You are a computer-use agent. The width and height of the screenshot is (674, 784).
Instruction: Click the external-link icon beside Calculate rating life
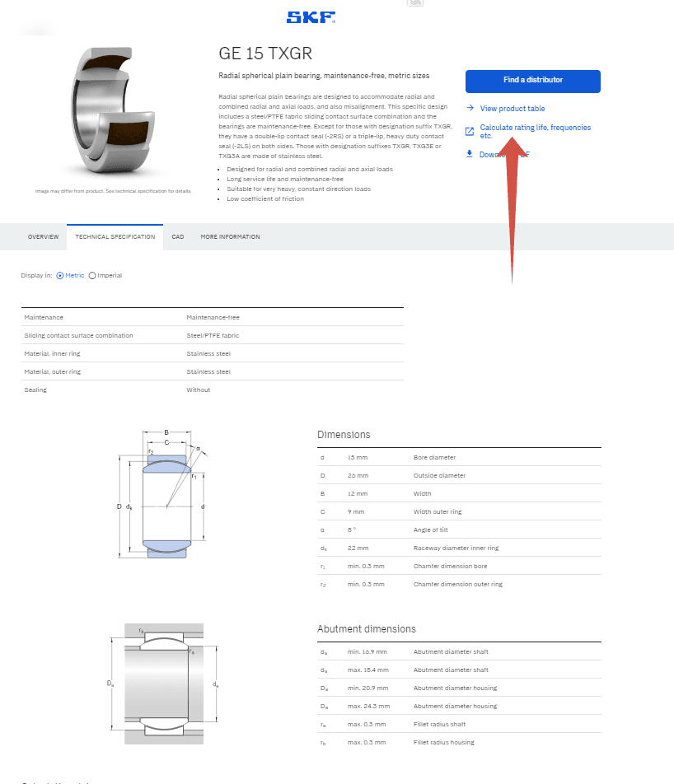470,132
